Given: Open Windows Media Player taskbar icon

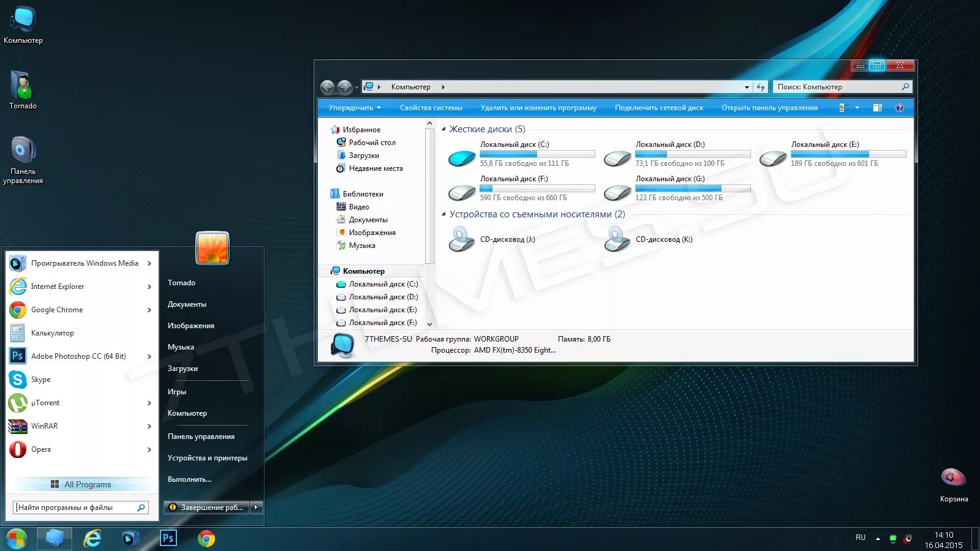Looking at the screenshot, I should point(130,539).
